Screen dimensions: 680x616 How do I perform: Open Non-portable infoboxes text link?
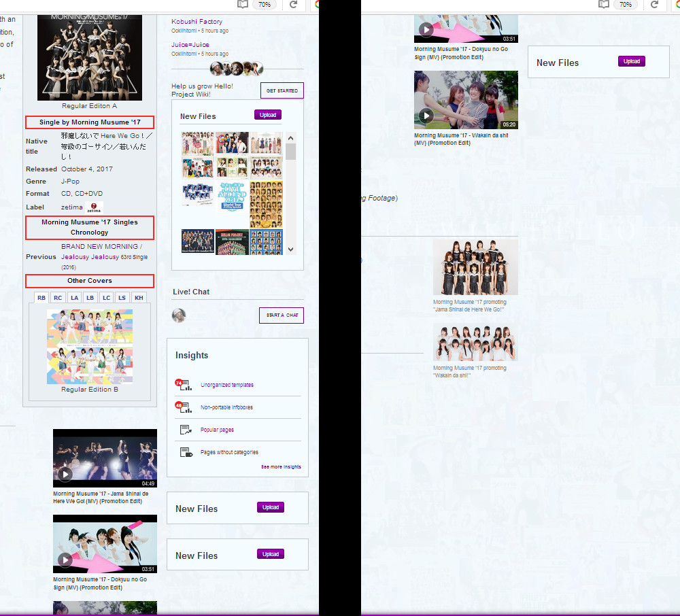coord(226,407)
